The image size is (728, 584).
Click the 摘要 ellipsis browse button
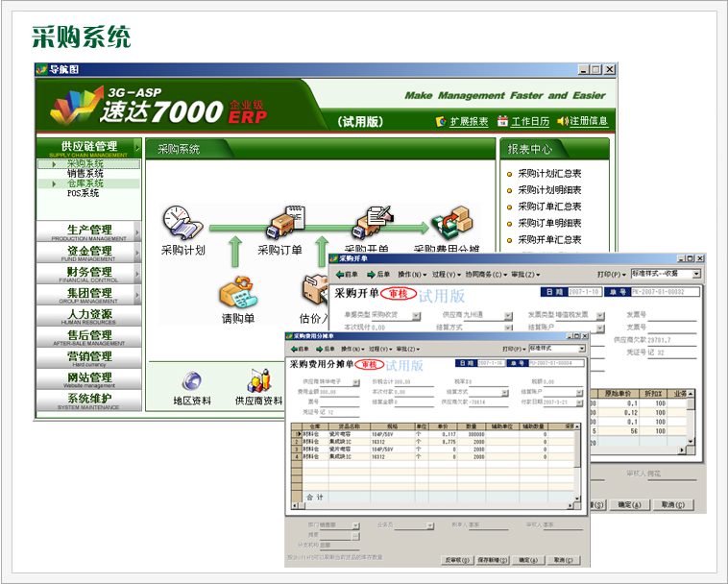(x=355, y=536)
